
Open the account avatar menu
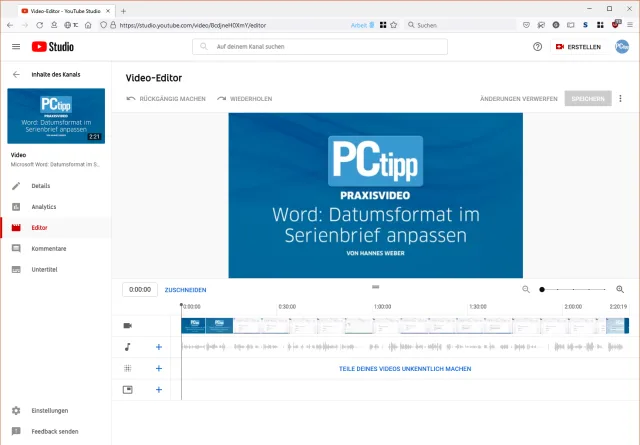621,46
